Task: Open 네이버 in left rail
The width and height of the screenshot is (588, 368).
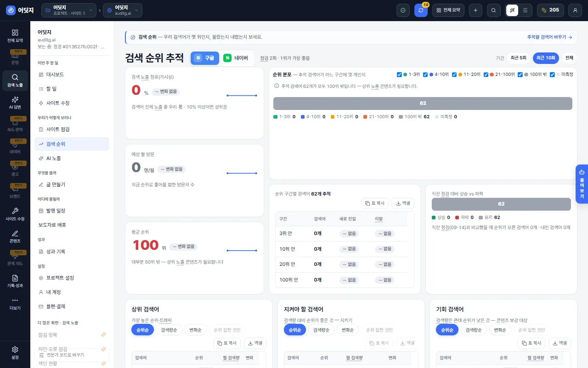Action: (x=15, y=147)
